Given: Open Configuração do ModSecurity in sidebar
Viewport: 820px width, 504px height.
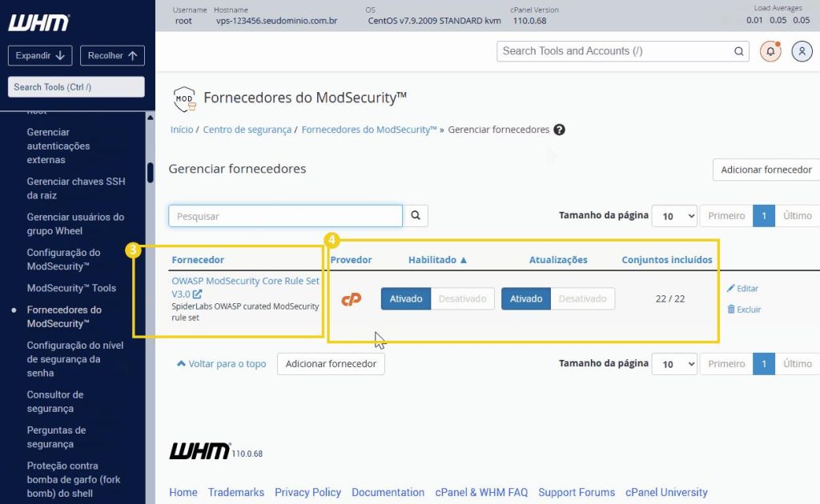Looking at the screenshot, I should 63,259.
